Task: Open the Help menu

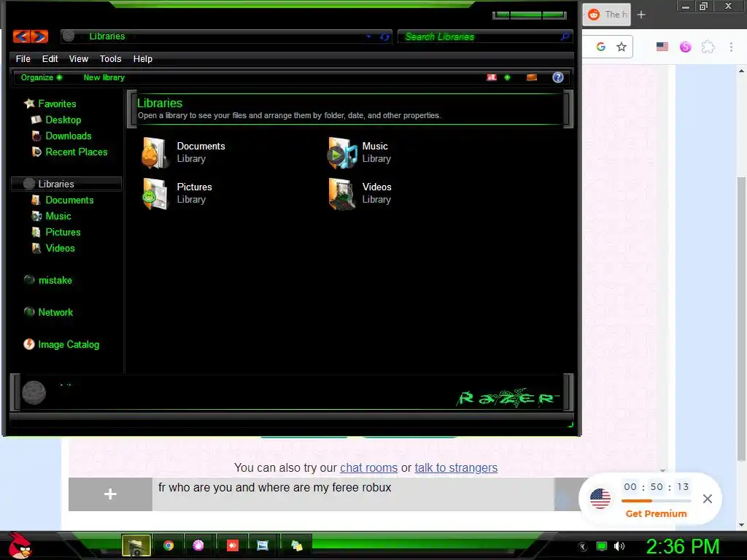Action: coord(142,59)
